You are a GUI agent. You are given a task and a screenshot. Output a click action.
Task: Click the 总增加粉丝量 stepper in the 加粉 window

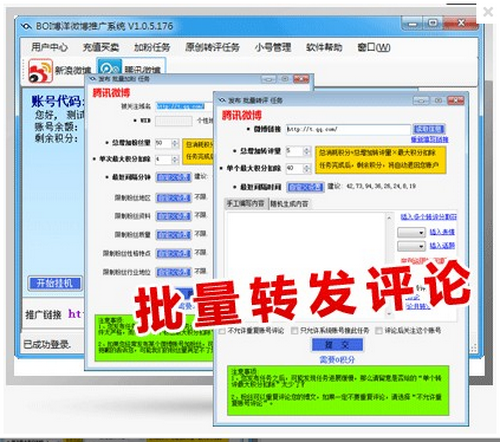[175, 143]
